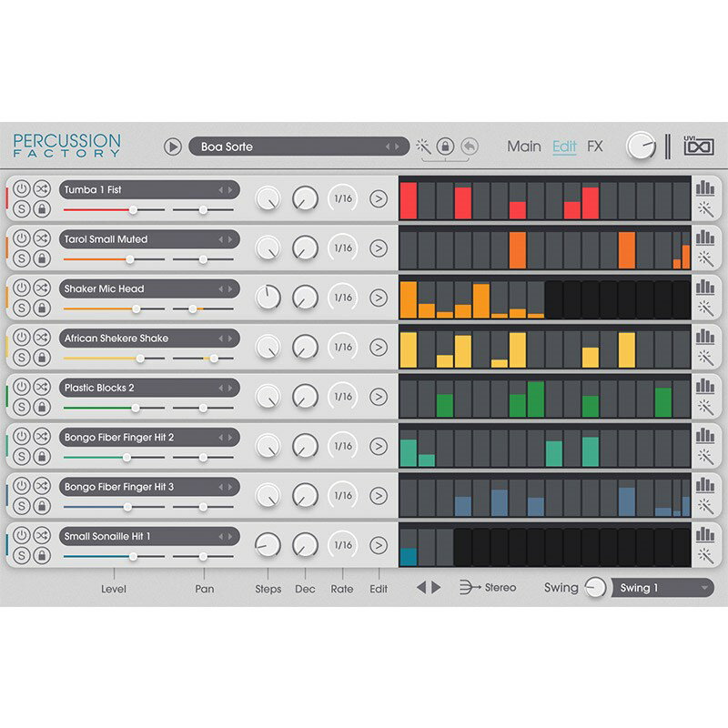Switch to the Main tab

(x=524, y=147)
